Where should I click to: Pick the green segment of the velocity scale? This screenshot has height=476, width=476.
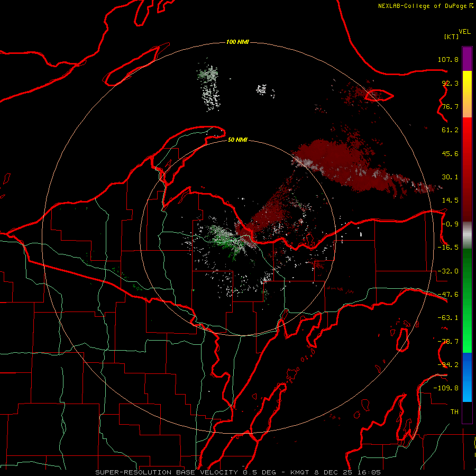(467, 300)
